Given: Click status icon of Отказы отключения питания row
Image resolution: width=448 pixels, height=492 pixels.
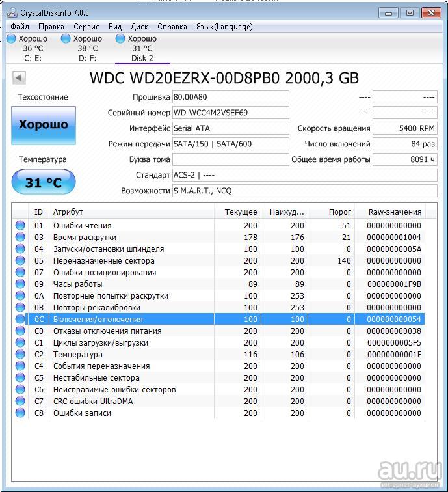Looking at the screenshot, I should point(20,331).
